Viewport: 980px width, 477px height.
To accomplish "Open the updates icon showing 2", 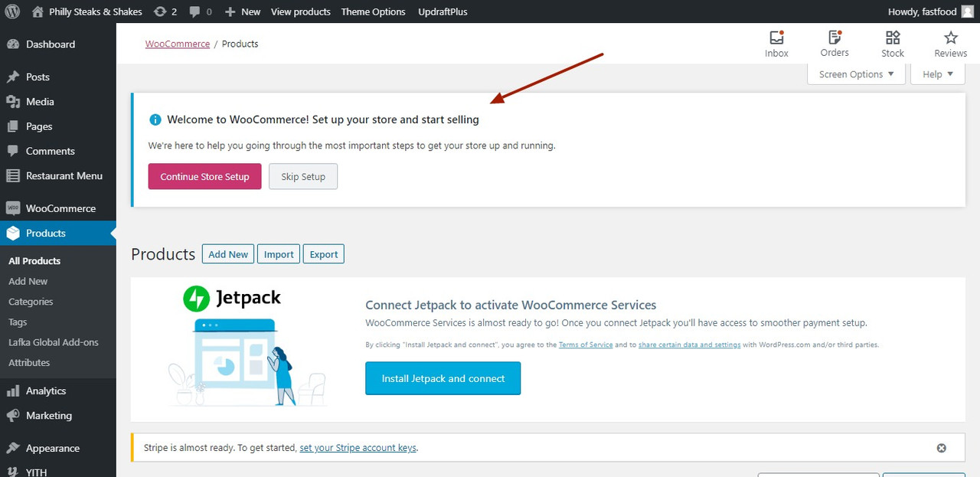I will 159,11.
